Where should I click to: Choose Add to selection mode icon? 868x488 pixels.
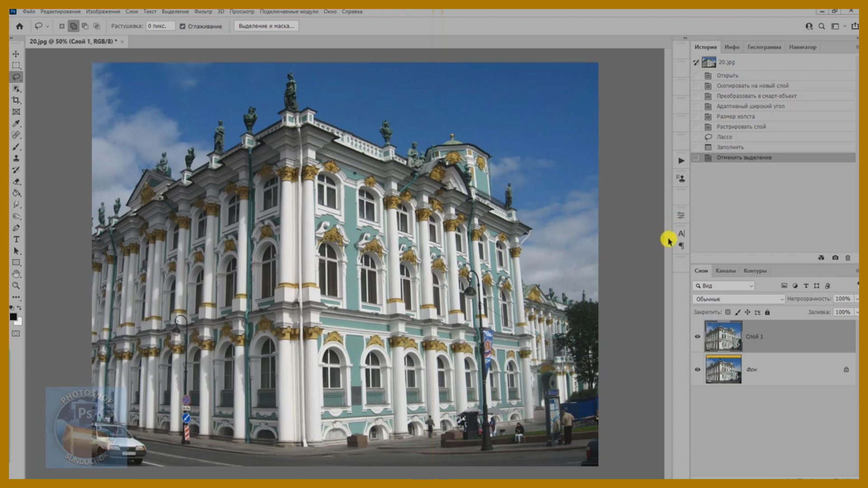click(x=73, y=26)
